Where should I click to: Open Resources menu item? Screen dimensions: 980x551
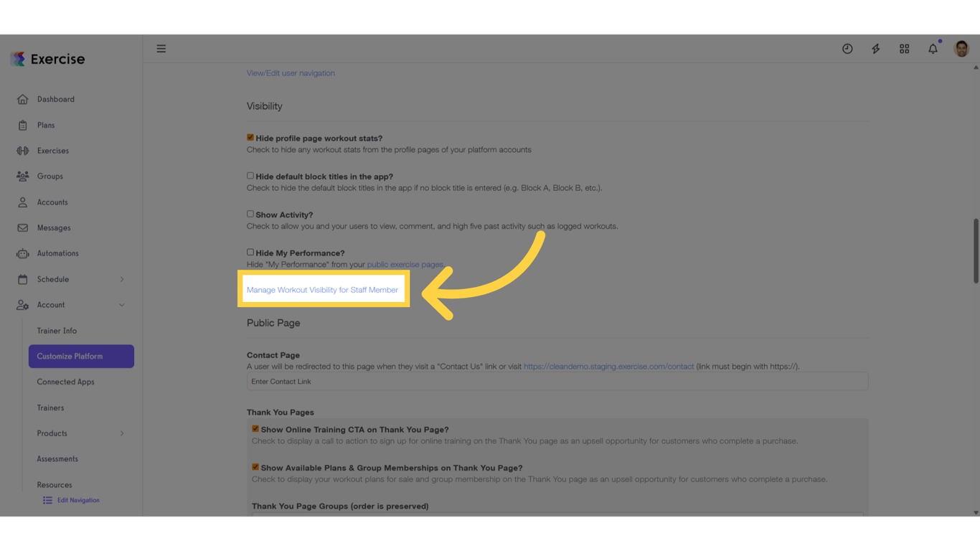(x=55, y=485)
